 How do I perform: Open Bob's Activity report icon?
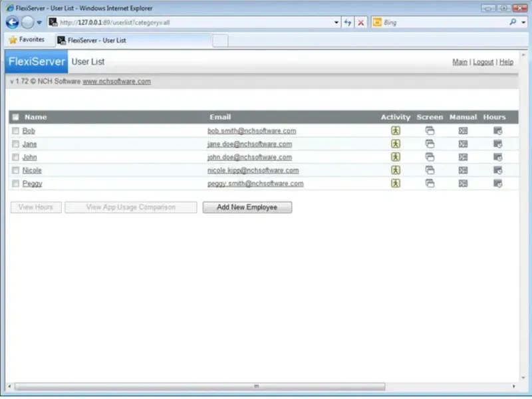pyautogui.click(x=395, y=130)
